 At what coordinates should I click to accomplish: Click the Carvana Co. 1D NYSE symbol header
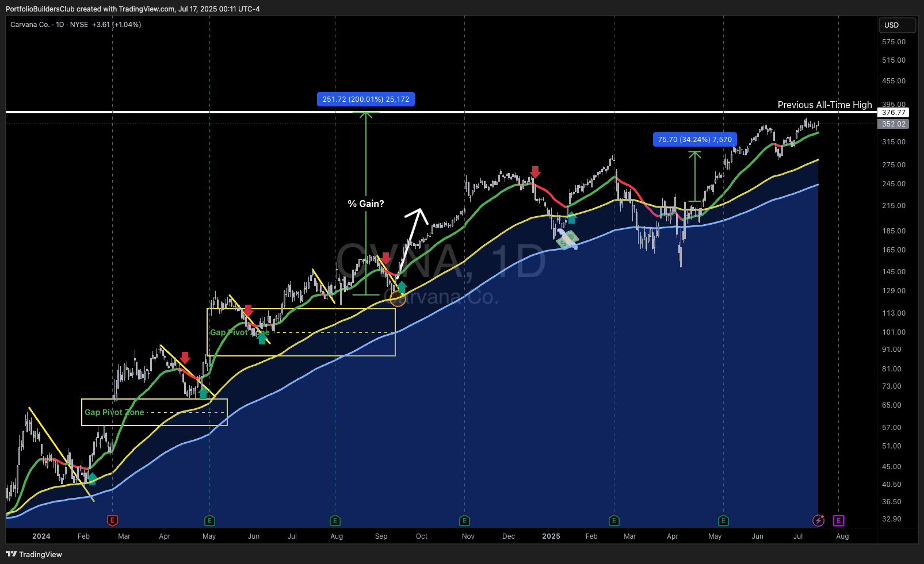[x=49, y=25]
